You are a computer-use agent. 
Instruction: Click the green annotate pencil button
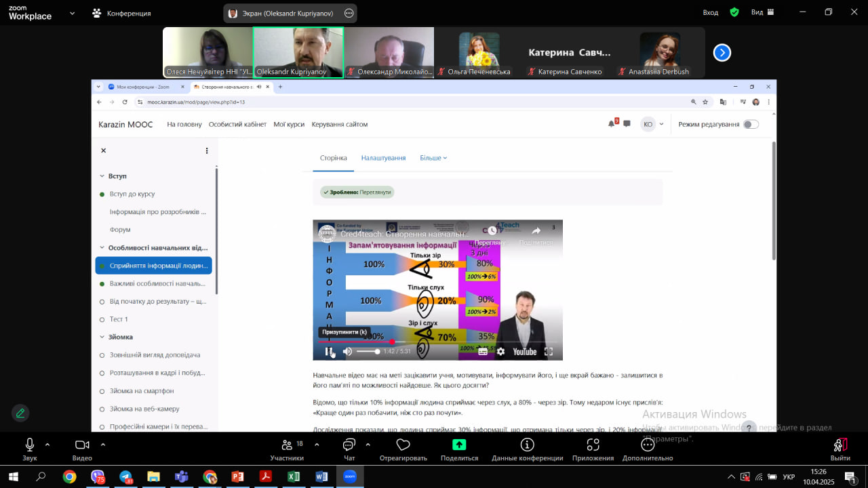click(20, 413)
